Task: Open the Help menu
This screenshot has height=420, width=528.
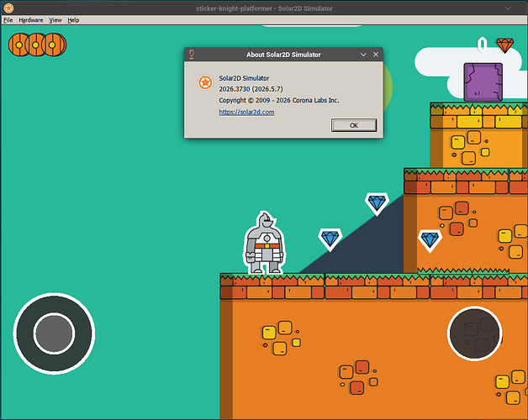Action: point(73,20)
